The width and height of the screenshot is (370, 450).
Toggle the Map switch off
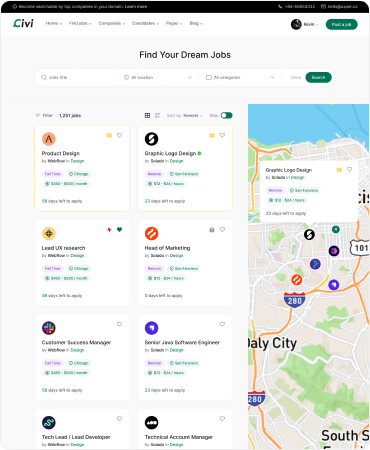(227, 115)
